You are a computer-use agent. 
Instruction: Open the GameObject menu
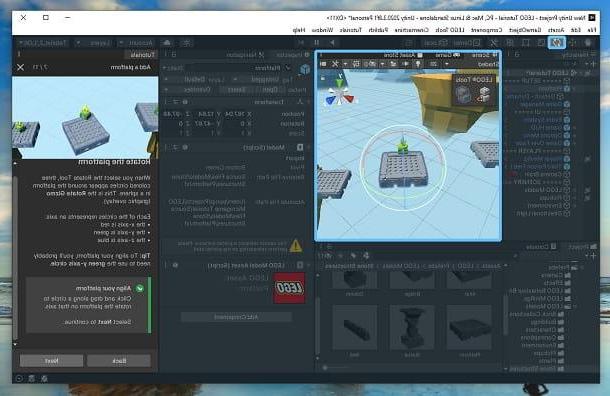point(525,30)
